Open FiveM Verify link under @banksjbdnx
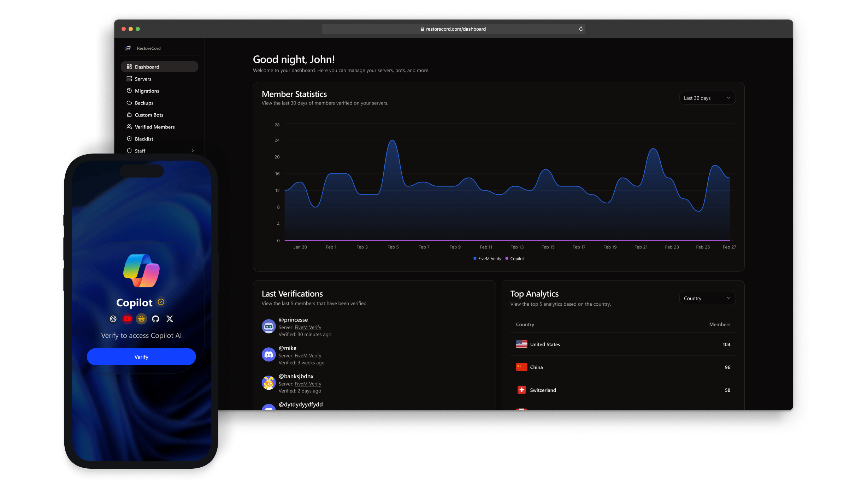The image size is (856, 504). click(x=308, y=384)
